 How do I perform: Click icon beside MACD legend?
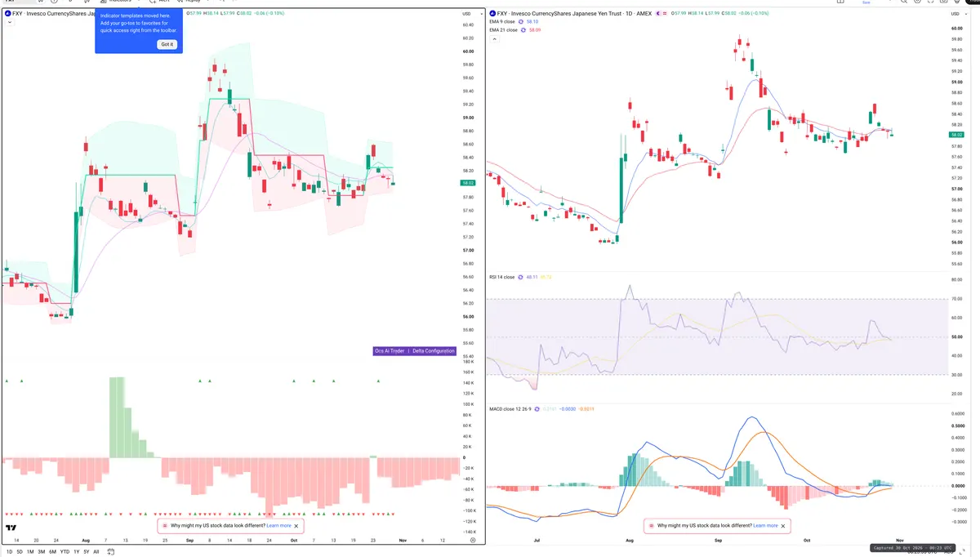point(536,408)
